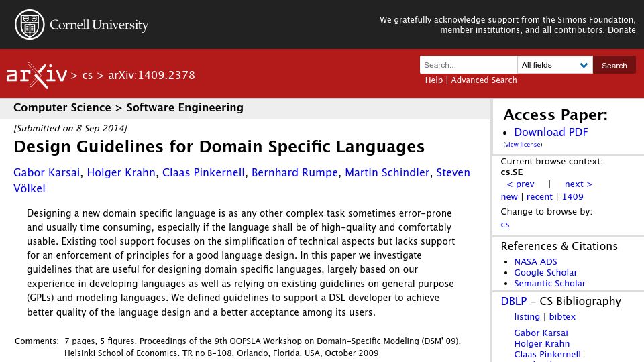
Task: Open author Martin Schindler
Action: (x=387, y=172)
